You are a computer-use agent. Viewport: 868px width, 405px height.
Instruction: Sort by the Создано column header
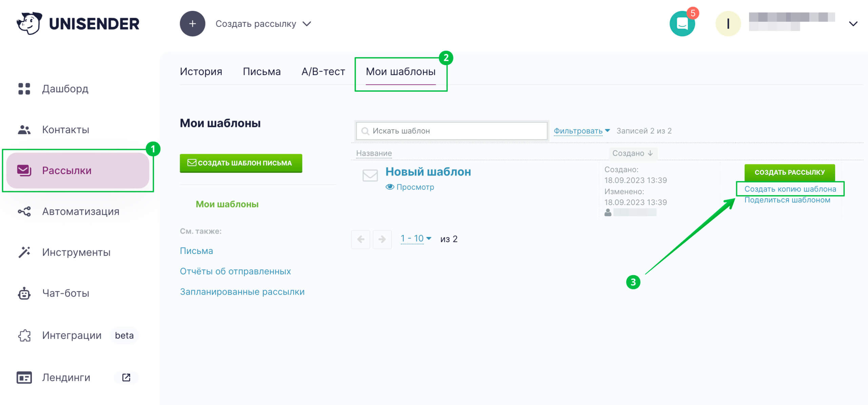click(x=632, y=153)
